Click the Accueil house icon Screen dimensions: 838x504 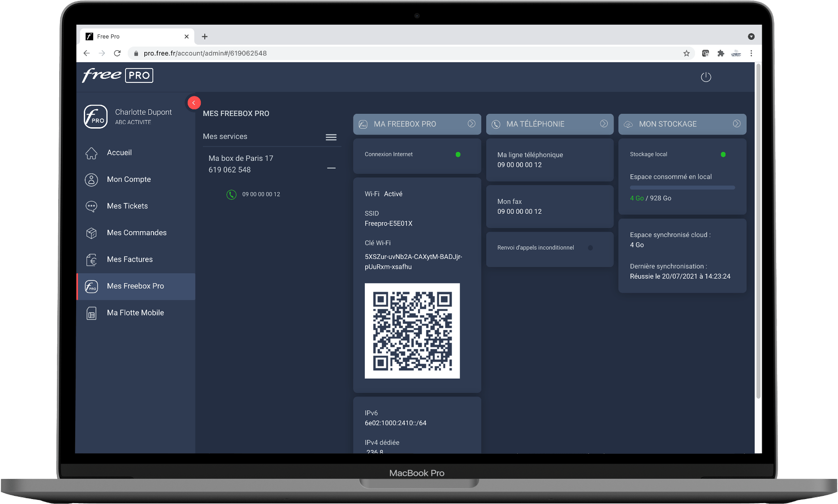point(91,153)
